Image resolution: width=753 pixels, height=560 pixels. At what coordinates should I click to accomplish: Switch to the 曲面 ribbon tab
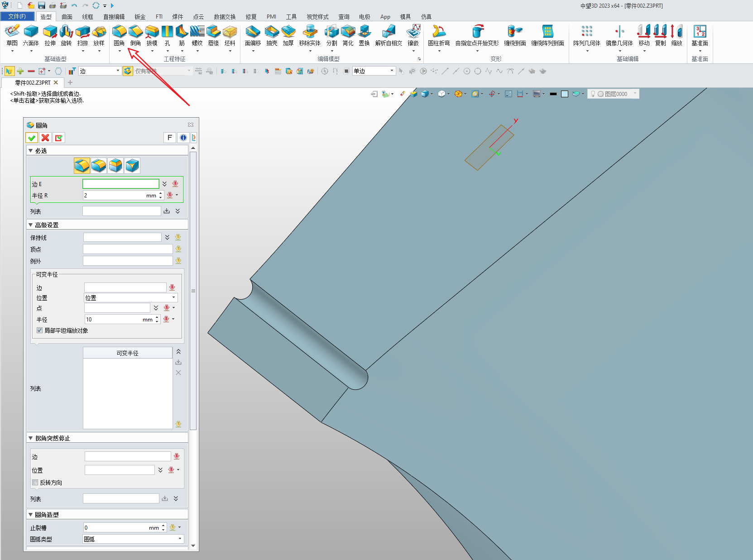[x=67, y=17]
